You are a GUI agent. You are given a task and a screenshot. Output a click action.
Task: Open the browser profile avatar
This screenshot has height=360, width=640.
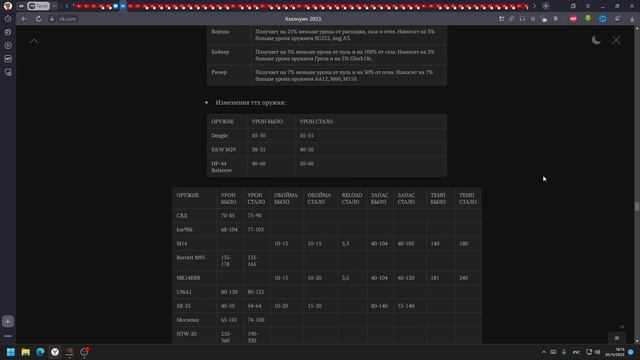(8, 6)
